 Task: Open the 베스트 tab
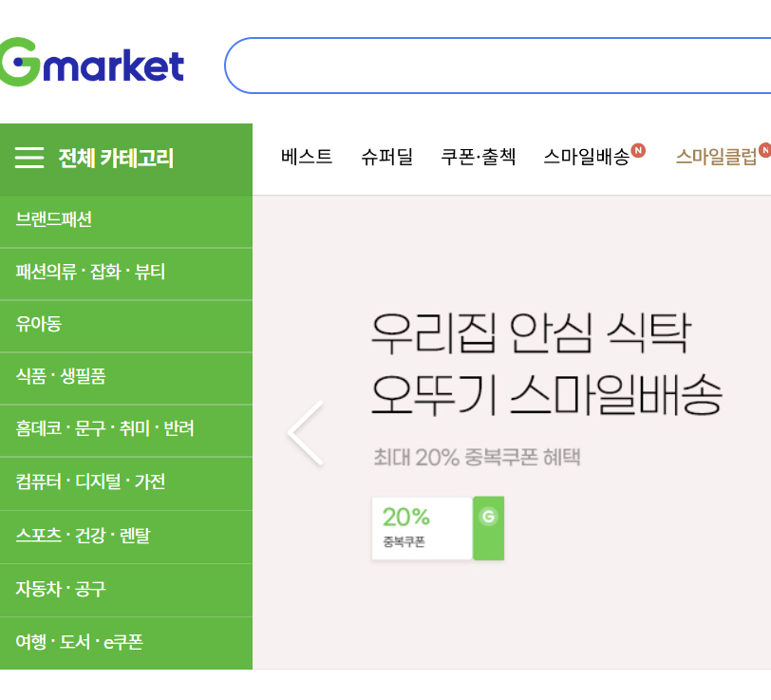click(307, 157)
